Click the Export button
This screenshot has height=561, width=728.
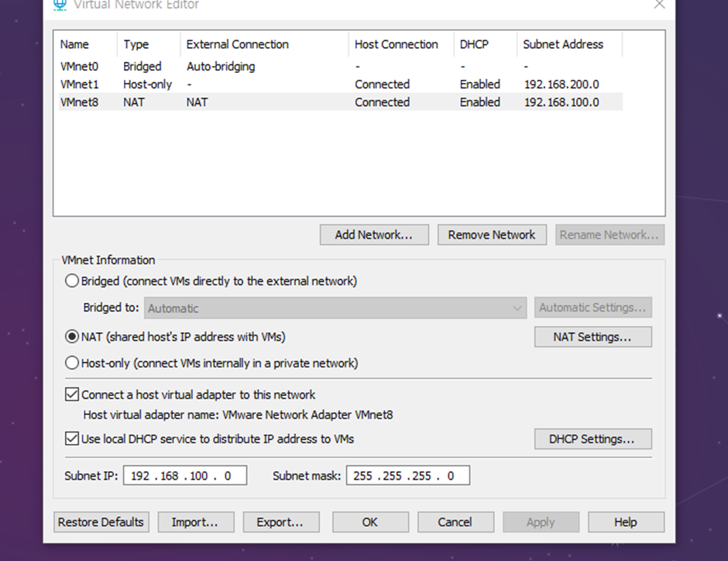(x=281, y=522)
